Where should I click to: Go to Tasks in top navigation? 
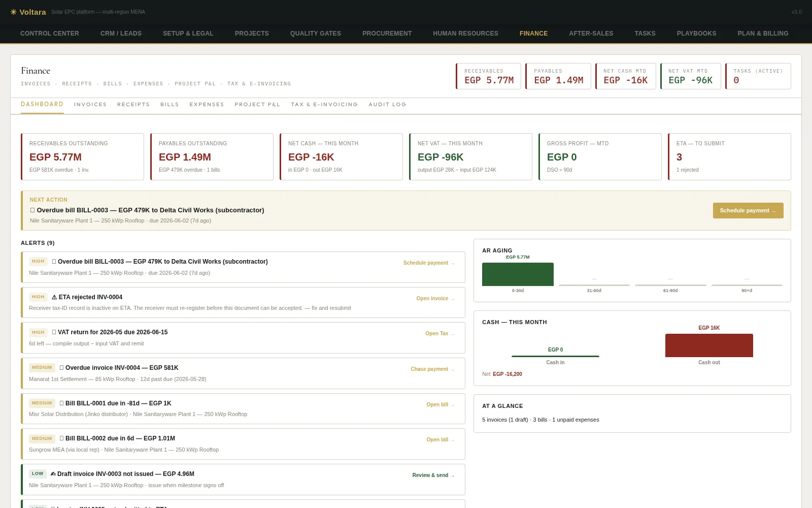[645, 34]
